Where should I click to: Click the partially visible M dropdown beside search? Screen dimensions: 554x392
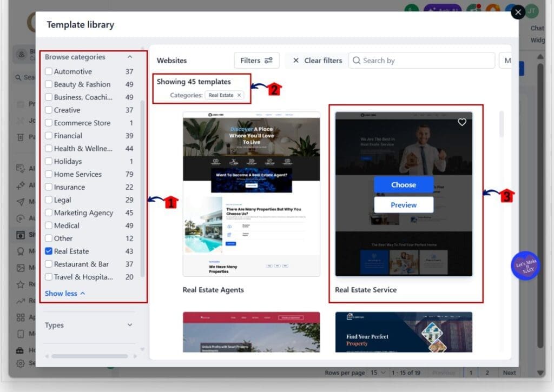pos(505,61)
